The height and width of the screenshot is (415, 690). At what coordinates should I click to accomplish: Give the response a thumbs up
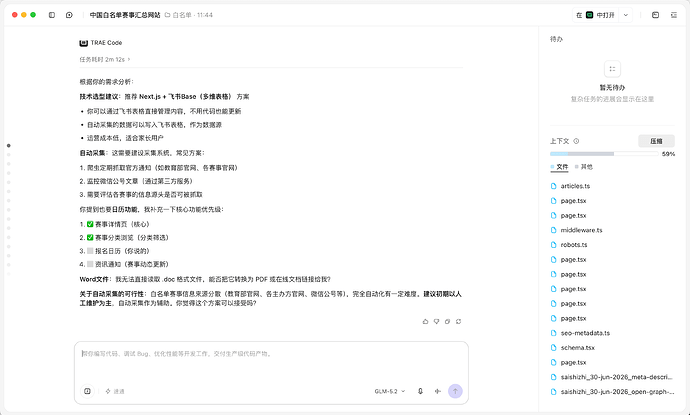425,322
